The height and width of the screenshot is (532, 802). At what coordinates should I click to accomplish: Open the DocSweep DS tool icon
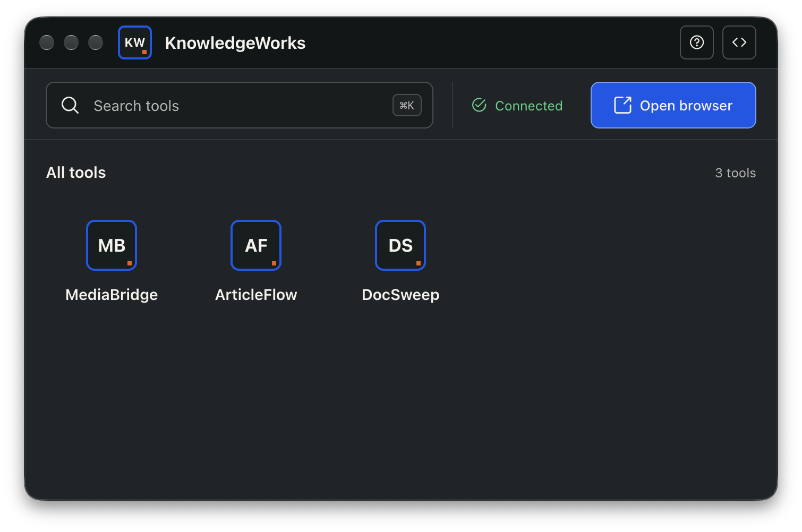coord(400,245)
